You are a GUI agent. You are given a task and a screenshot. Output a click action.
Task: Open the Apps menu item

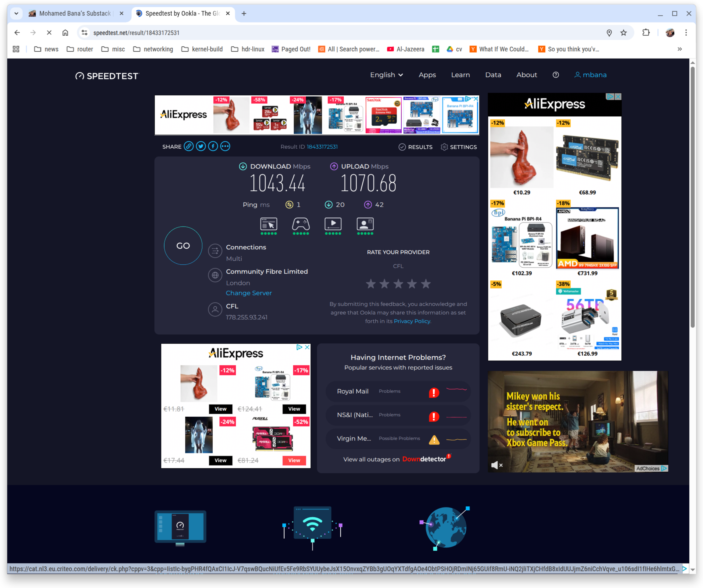tap(427, 75)
